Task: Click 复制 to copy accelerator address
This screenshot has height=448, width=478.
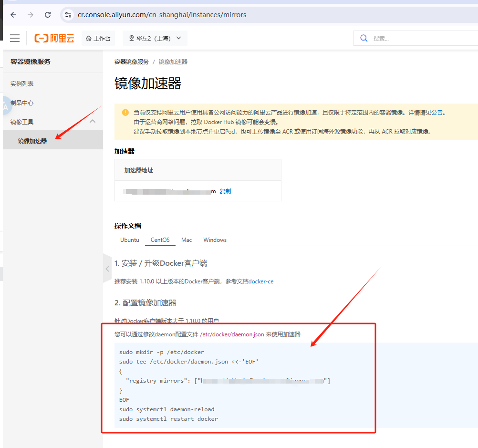Action: click(225, 191)
